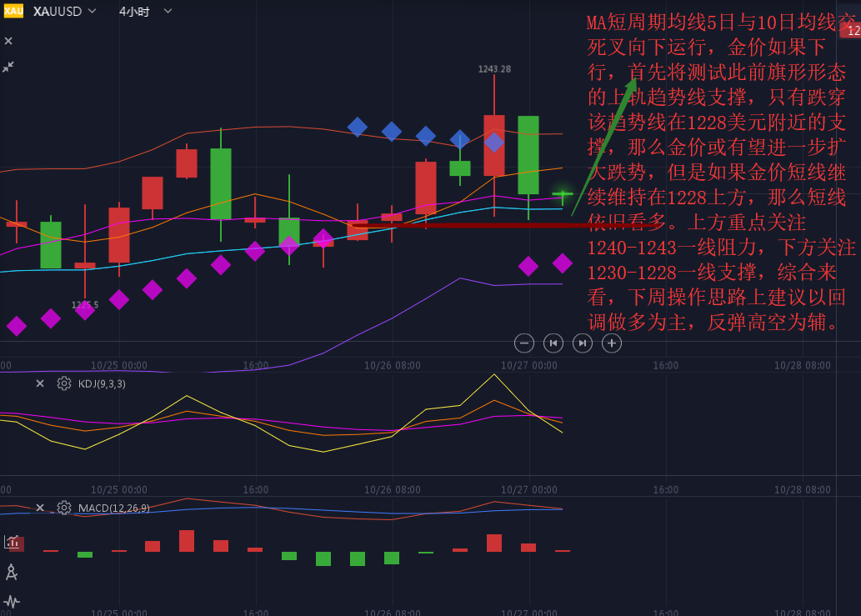The image size is (861, 616).
Task: Open the XAUUSD symbol dropdown
Action: pos(64,11)
